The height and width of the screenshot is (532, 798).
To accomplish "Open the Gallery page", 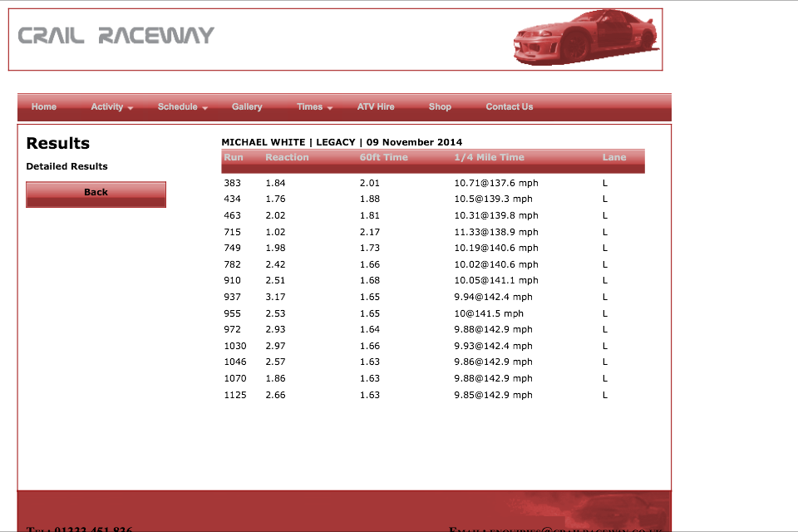I will (247, 107).
